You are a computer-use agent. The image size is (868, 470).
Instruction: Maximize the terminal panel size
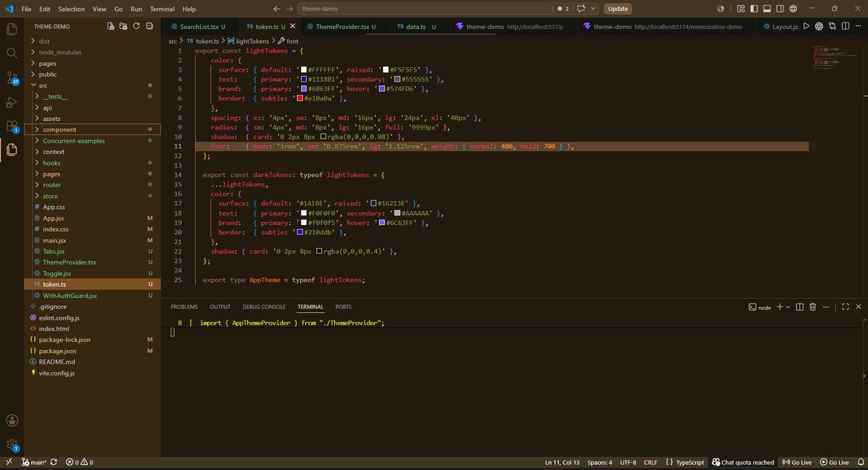click(x=846, y=307)
